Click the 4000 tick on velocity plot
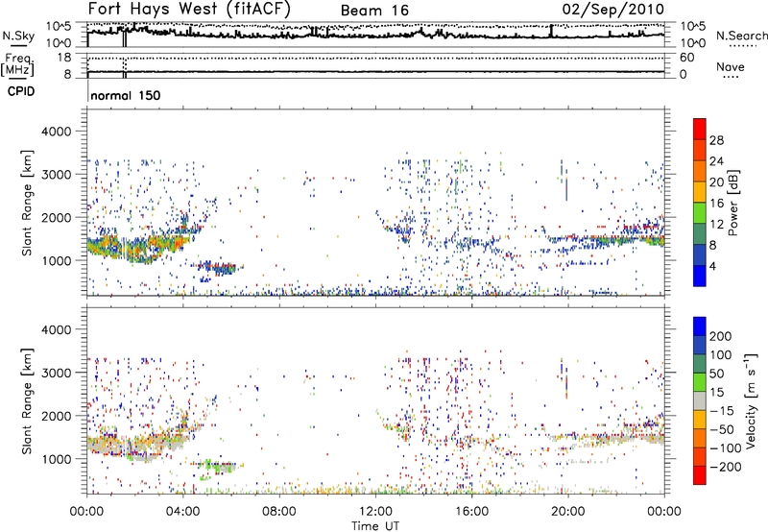 56,329
